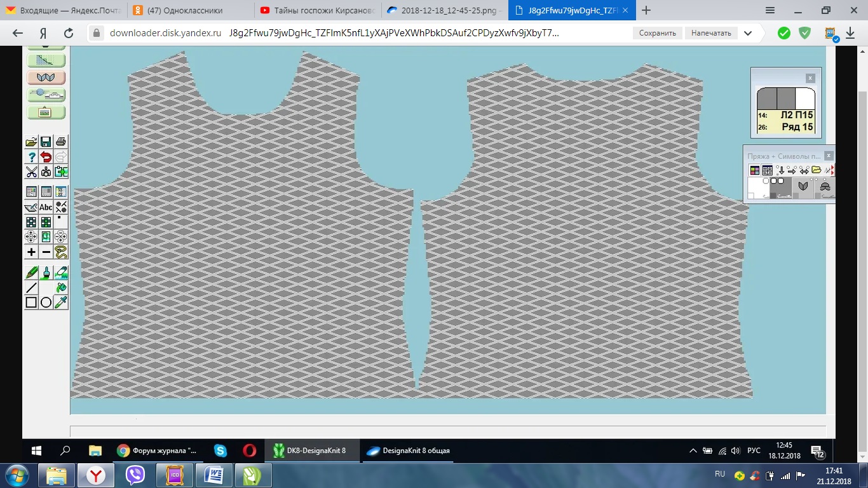Click the grayed-out redo arrow icon
868x488 pixels.
[61, 157]
